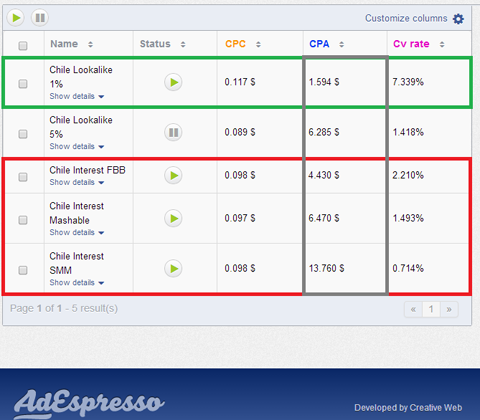Expand Show details for Chile Interest SMM

tap(77, 283)
